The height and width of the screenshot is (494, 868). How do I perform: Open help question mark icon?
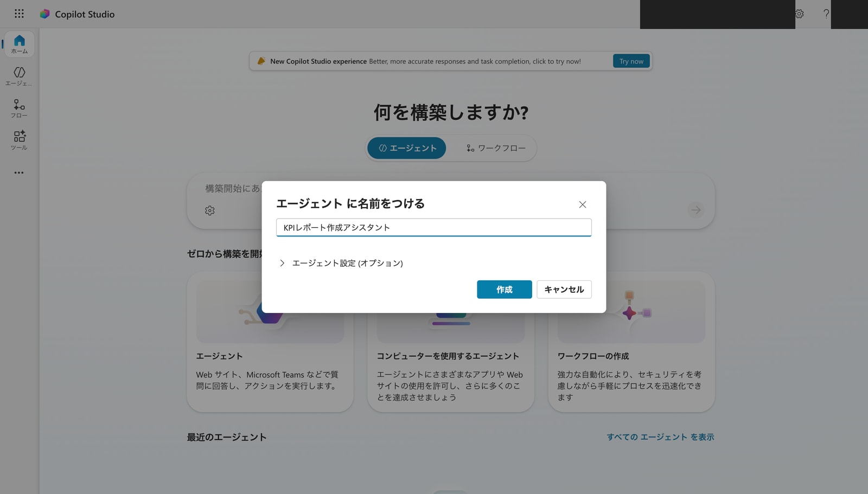pos(826,14)
